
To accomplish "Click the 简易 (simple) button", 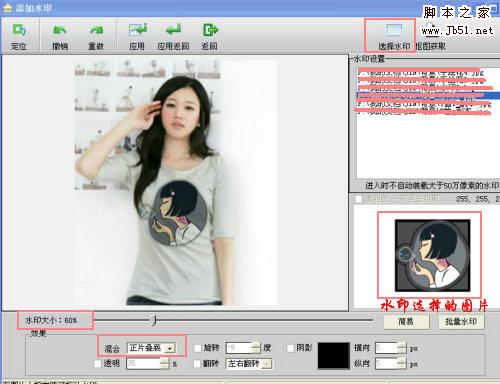I will tap(406, 322).
